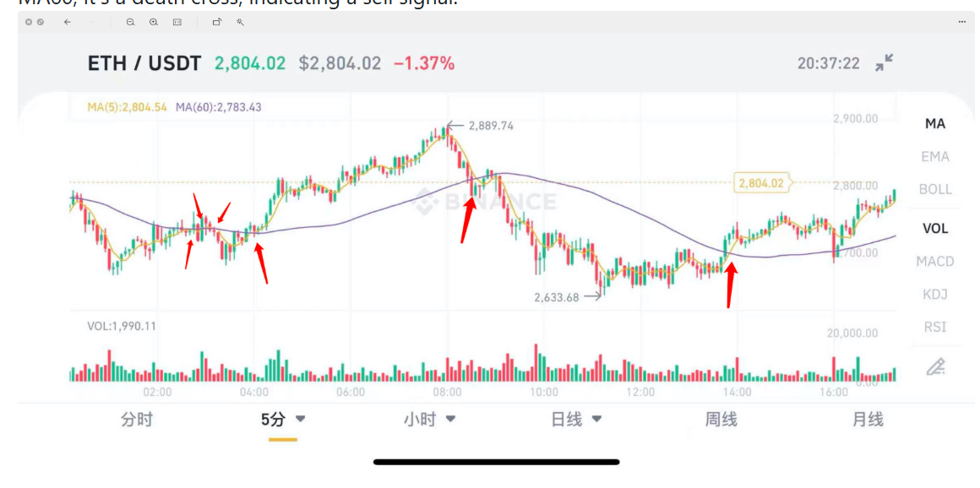Click the ETH / USDT pair title
Viewport: 980px width, 488px height.
(x=144, y=63)
